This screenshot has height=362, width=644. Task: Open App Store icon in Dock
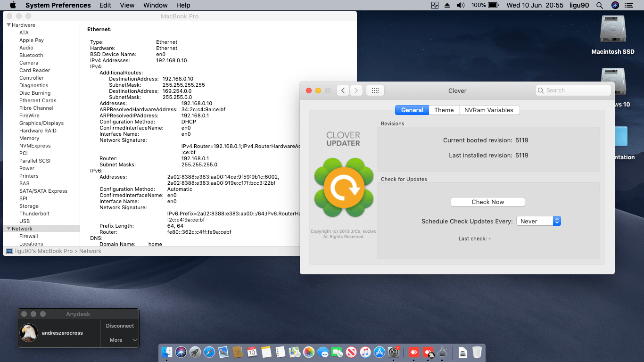pyautogui.click(x=380, y=352)
